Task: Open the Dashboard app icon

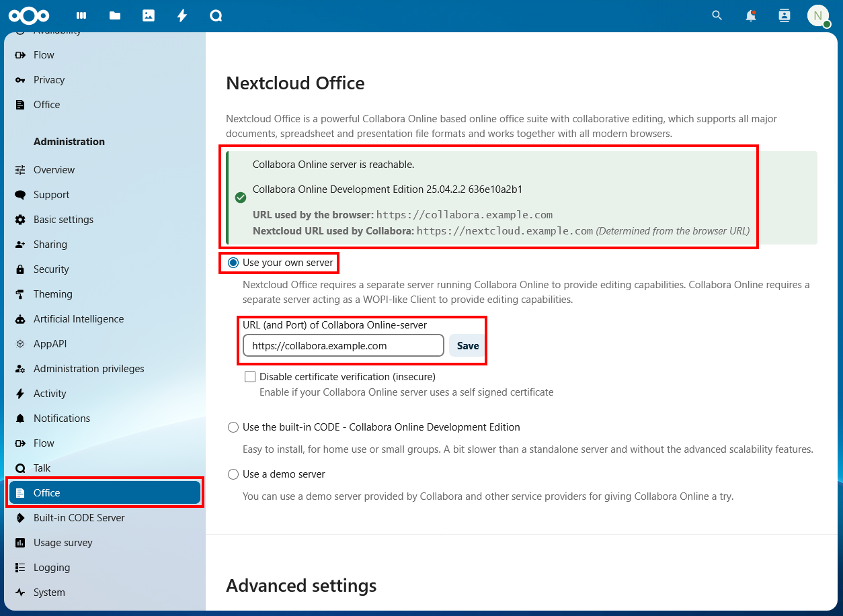Action: (81, 15)
